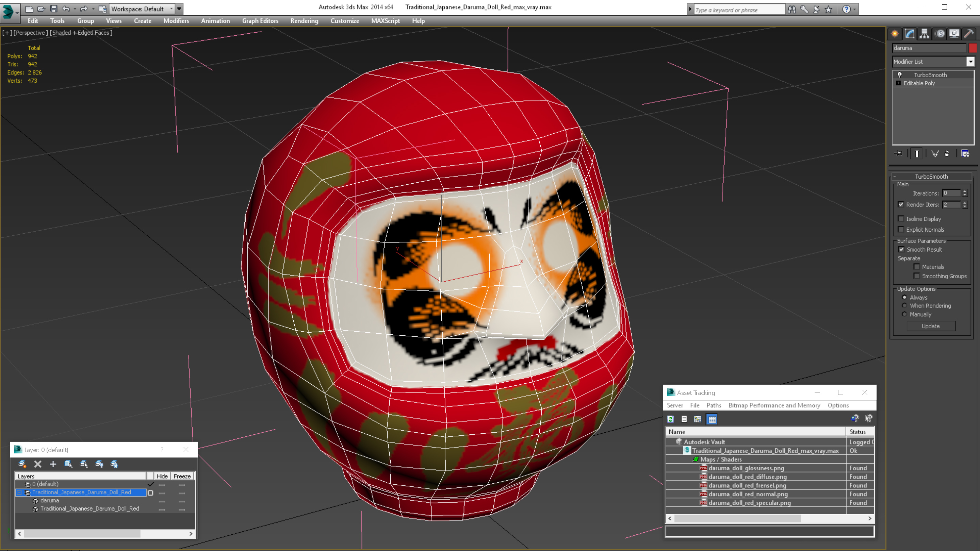
Task: Open the Modifiers menu
Action: (x=176, y=21)
